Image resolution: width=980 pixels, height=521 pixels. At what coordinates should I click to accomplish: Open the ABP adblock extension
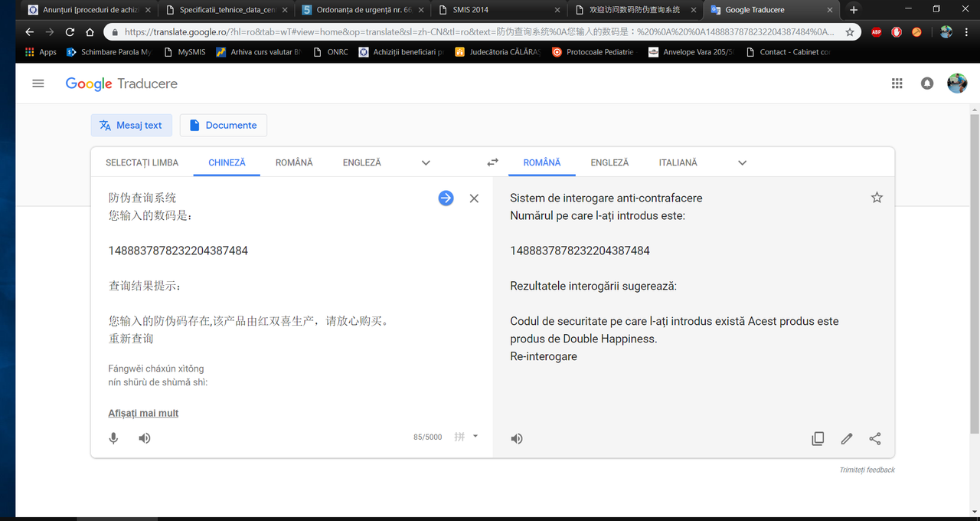pyautogui.click(x=877, y=32)
